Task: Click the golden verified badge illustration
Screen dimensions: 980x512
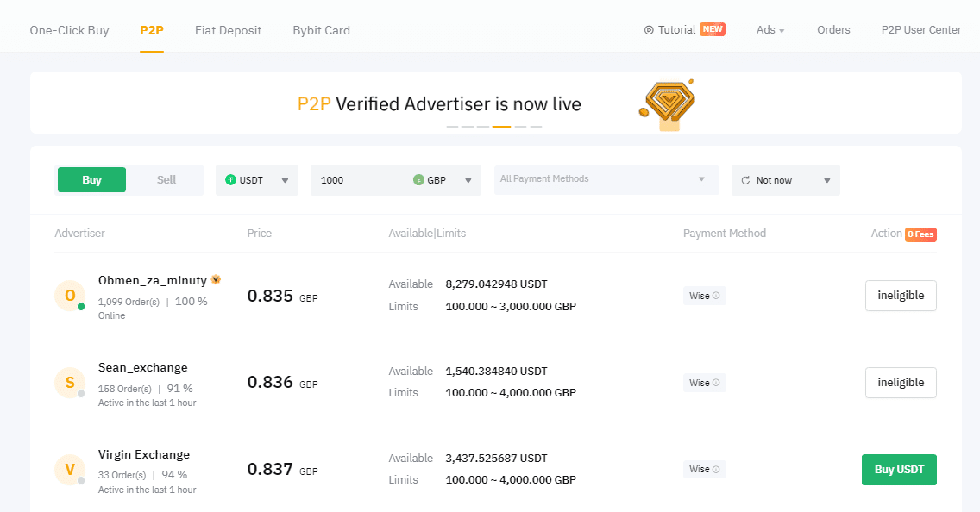Action: point(668,104)
